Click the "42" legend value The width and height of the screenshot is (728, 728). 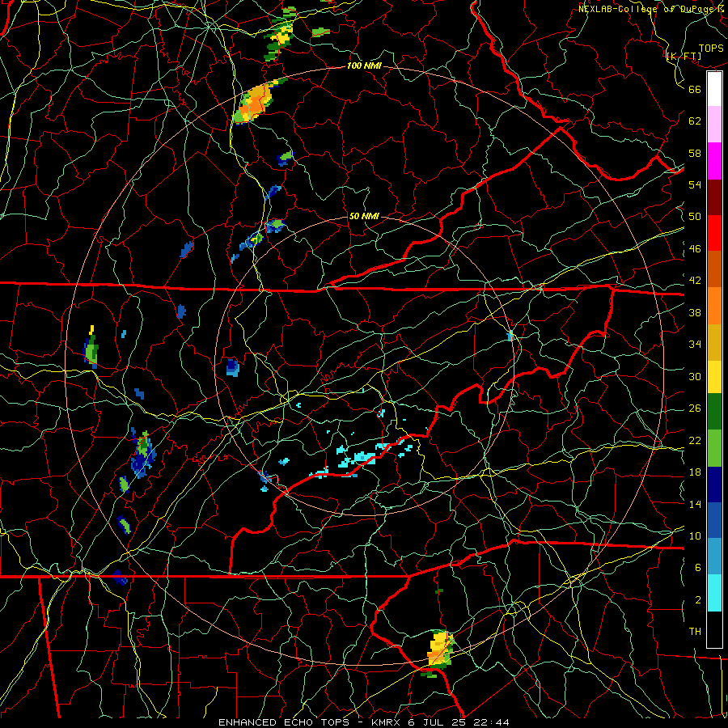[x=695, y=281]
